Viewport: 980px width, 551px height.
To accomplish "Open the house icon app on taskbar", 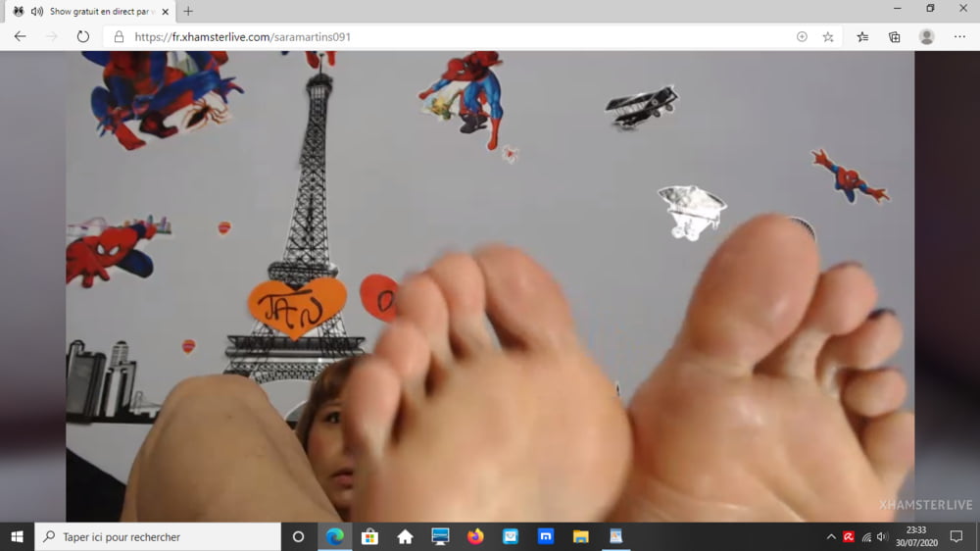I will 405,536.
